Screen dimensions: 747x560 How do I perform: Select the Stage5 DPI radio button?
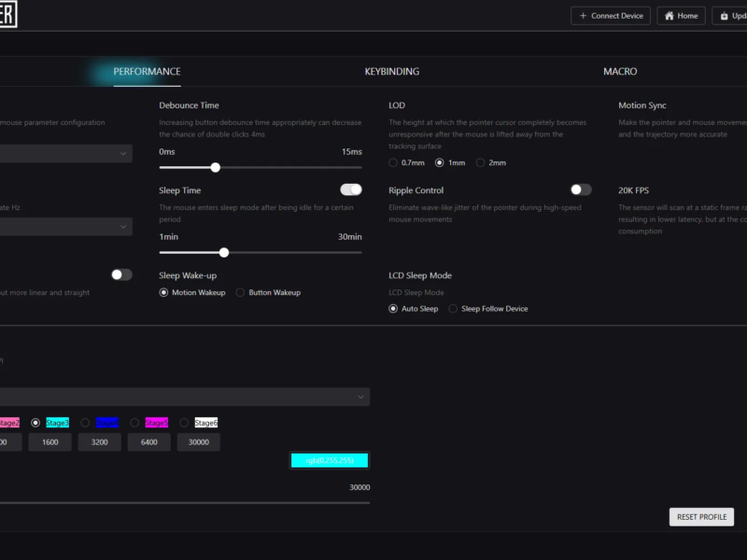[134, 423]
